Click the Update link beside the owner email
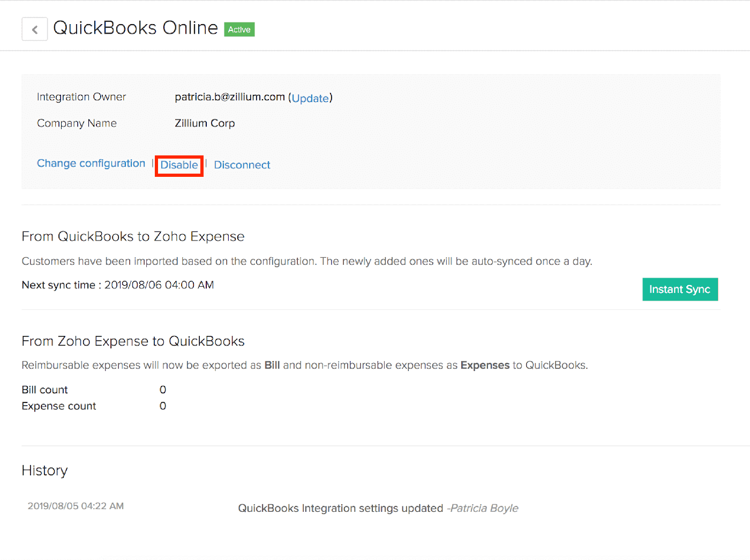Screen dimensions: 750x560 [x=310, y=98]
